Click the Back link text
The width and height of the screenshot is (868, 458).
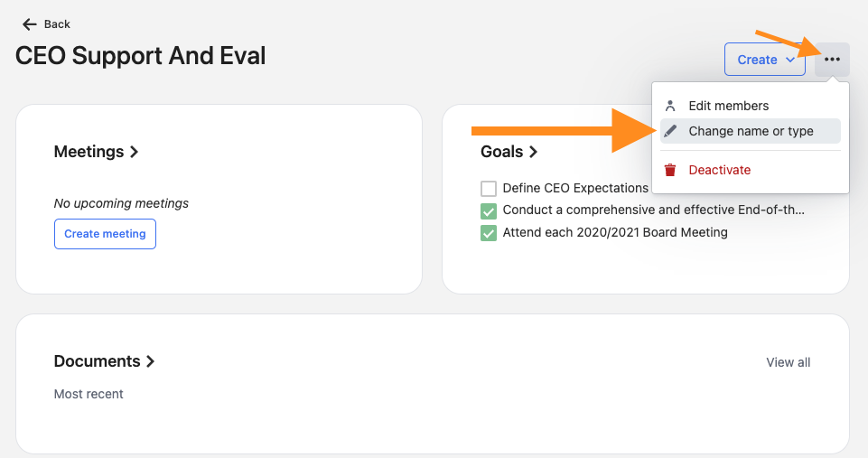click(x=57, y=24)
